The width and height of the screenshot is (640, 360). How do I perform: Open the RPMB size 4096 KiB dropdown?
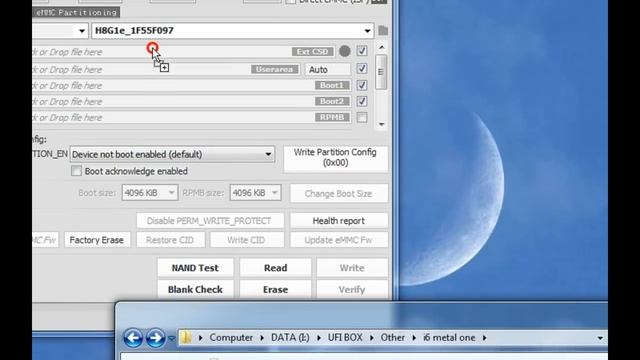pyautogui.click(x=275, y=193)
